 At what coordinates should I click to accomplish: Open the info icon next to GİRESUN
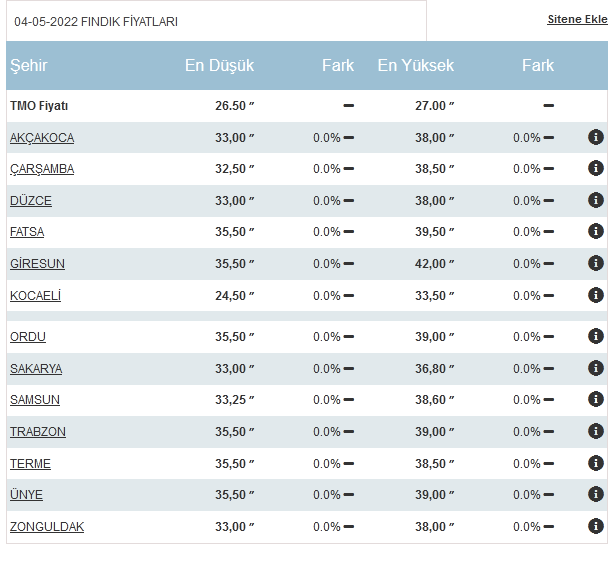[596, 264]
